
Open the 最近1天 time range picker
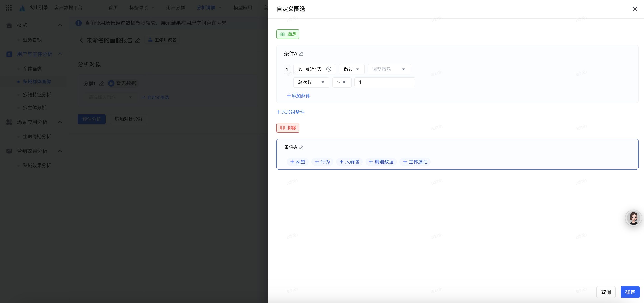click(315, 69)
